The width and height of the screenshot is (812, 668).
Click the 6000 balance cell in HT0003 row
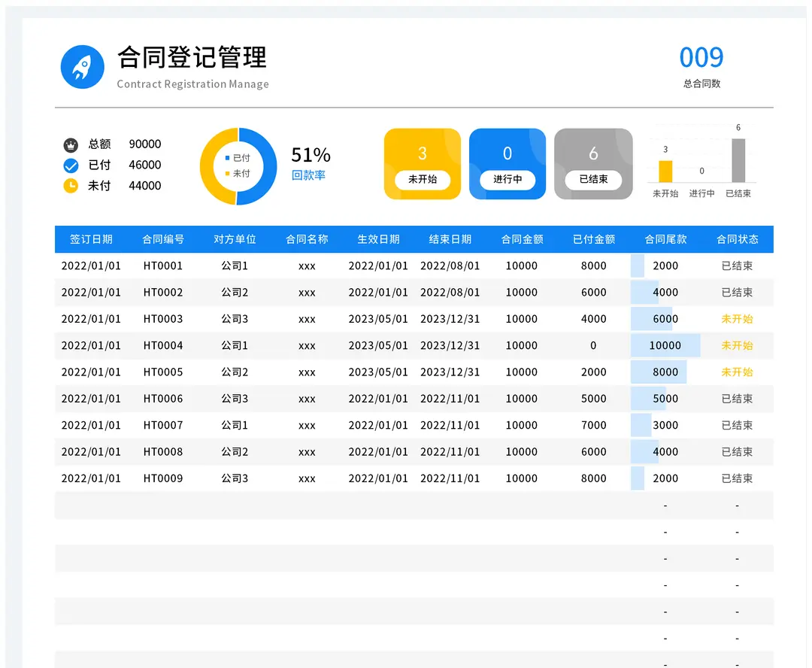[665, 319]
